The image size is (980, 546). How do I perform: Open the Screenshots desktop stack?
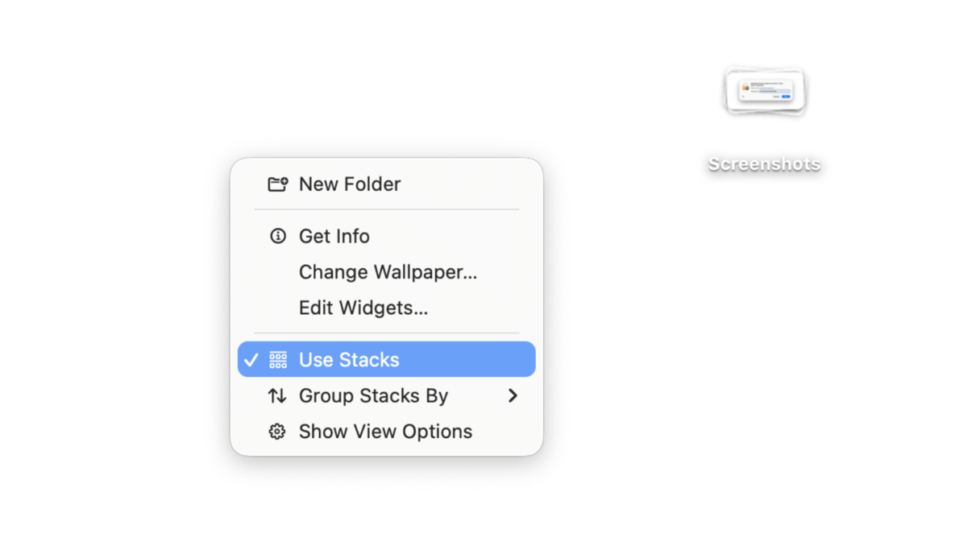click(764, 90)
